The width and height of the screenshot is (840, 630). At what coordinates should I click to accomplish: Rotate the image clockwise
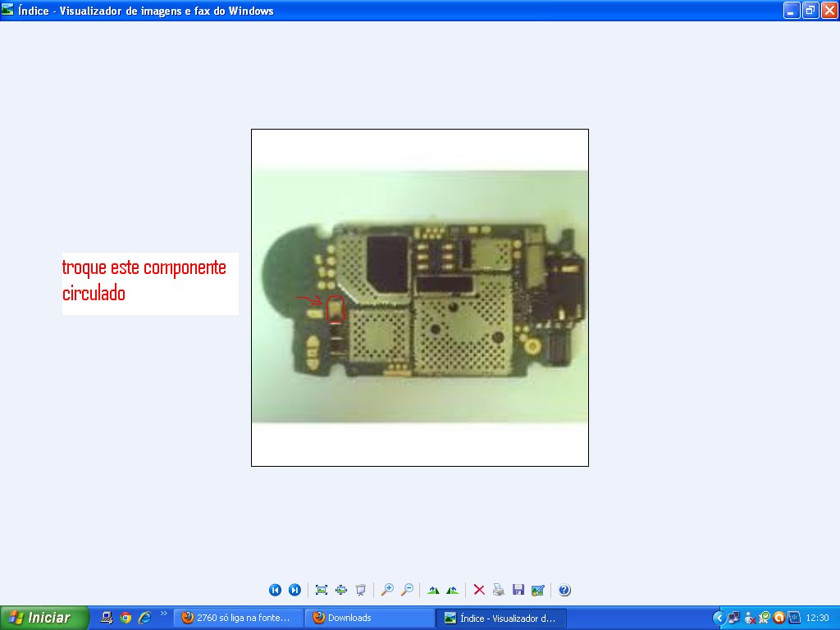pyautogui.click(x=433, y=590)
